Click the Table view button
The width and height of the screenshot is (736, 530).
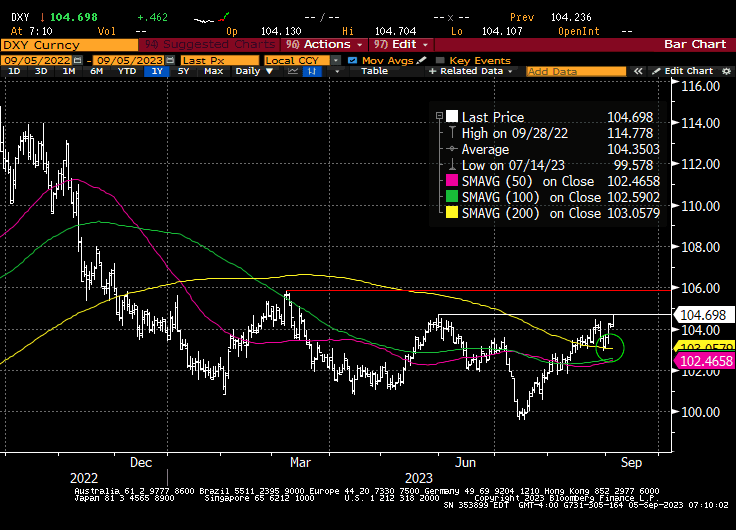click(x=374, y=71)
